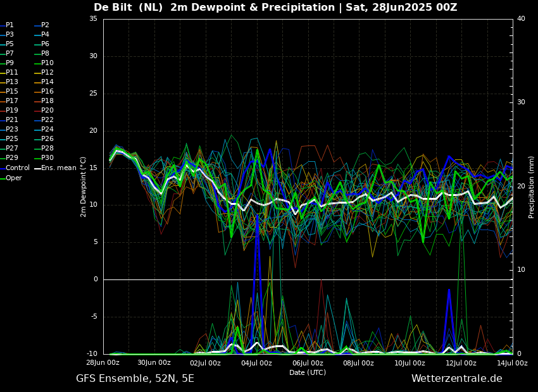538x392 pixels.
Task: Click the 25 dewpoint axis value
Action: 93,93
